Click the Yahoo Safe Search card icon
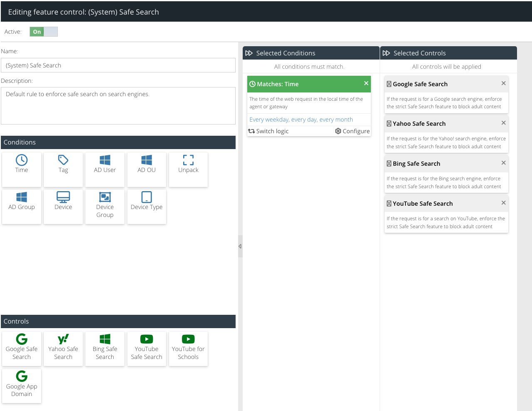Image resolution: width=532 pixels, height=411 pixels. (389, 124)
